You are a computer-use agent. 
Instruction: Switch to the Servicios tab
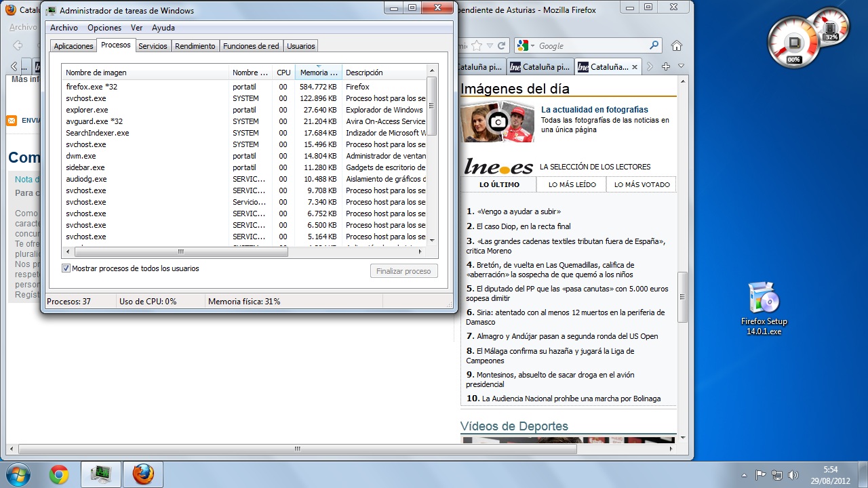(153, 46)
